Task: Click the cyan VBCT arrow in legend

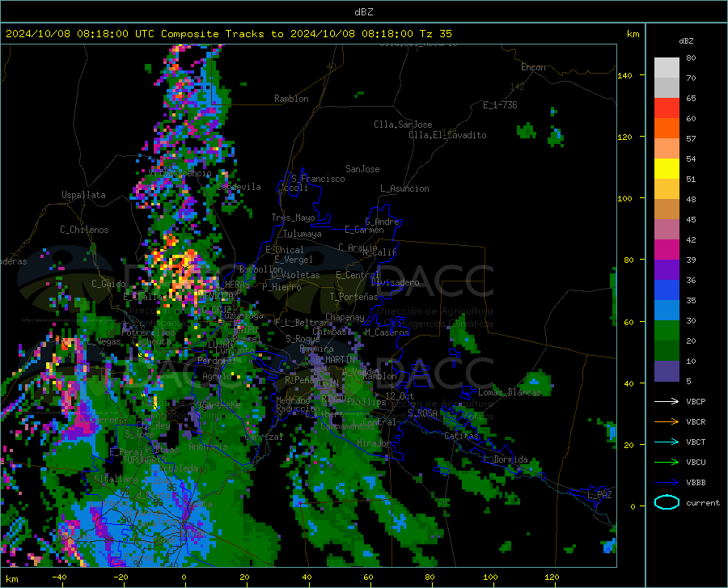Action: 667,442
